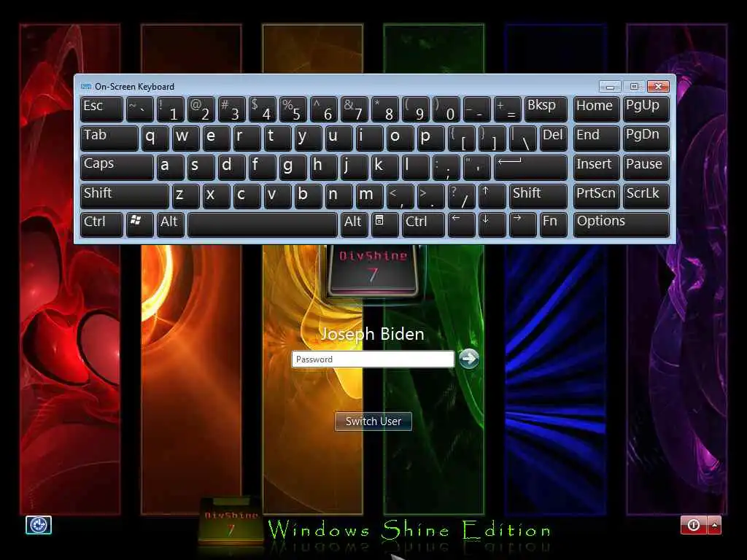Click the number 1 key
The height and width of the screenshot is (560, 747).
(170, 109)
